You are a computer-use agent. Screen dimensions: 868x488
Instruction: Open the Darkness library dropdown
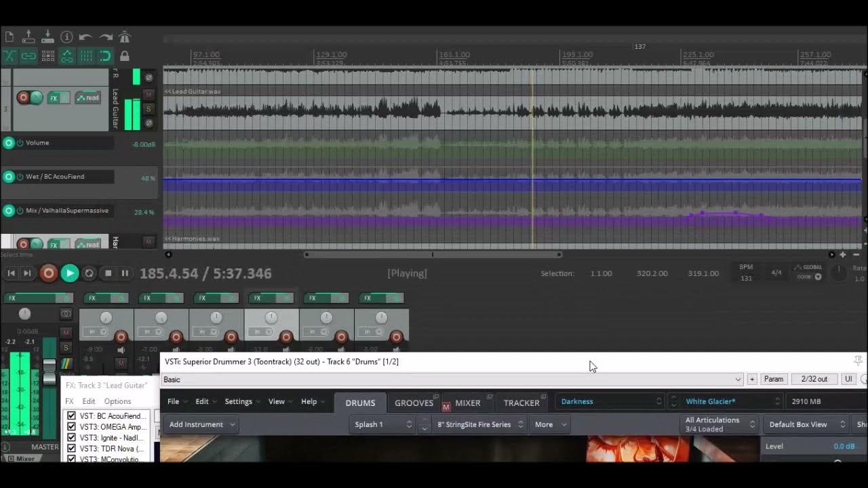(610, 401)
